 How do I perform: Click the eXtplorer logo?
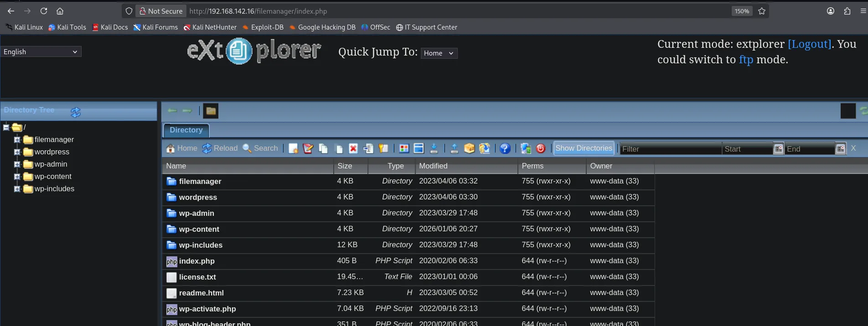click(254, 51)
